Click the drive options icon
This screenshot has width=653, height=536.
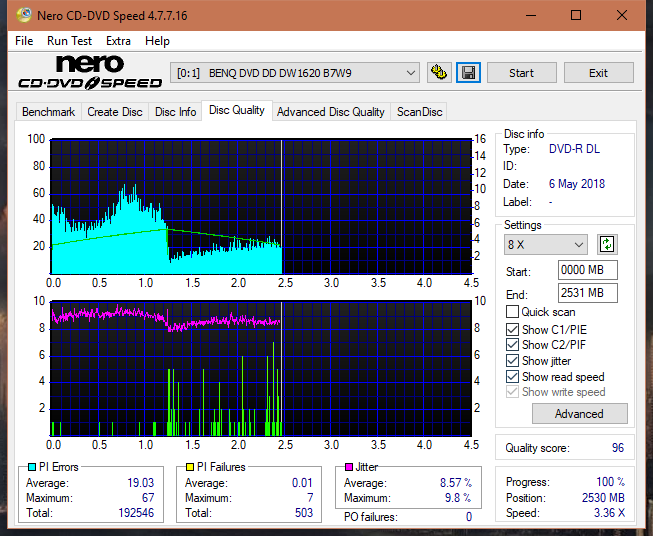[439, 73]
